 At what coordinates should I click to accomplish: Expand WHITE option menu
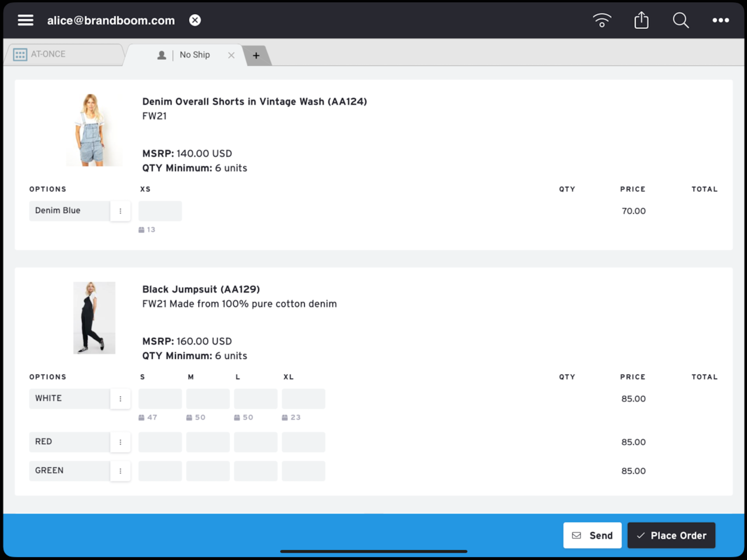pyautogui.click(x=120, y=399)
